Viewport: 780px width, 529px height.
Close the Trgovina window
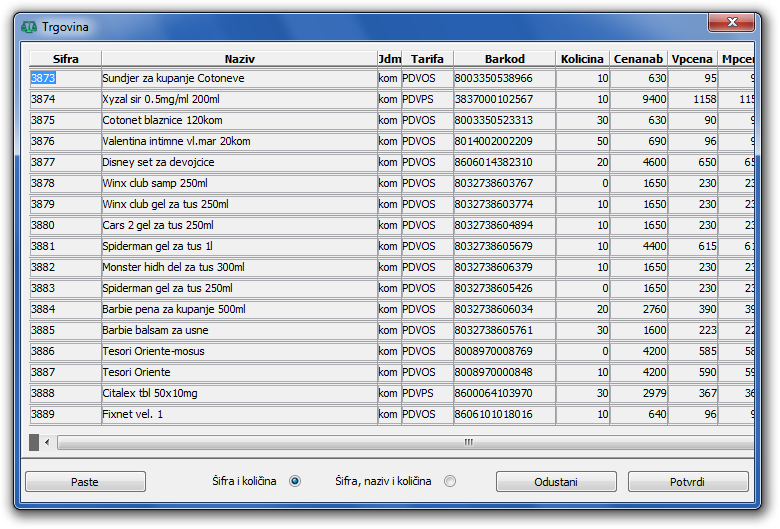(x=735, y=22)
